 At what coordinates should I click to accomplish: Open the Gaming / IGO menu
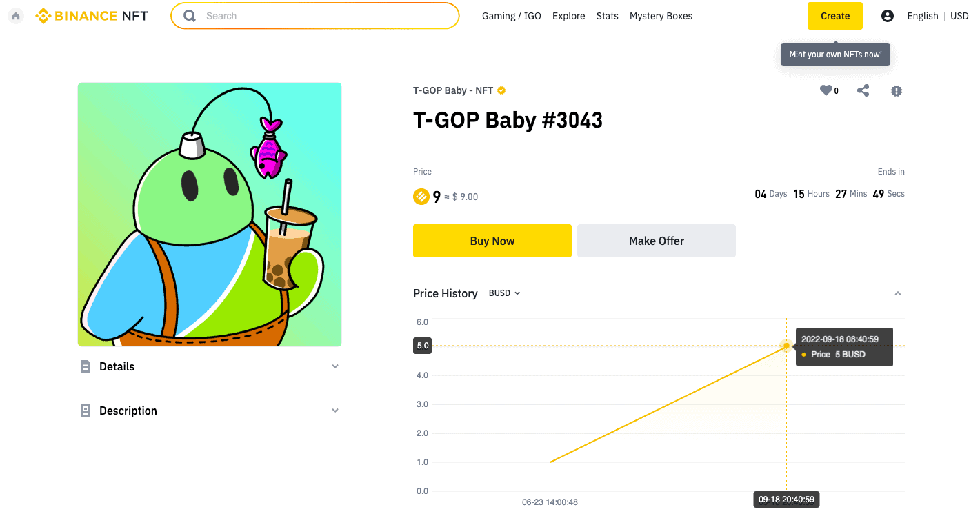point(512,16)
